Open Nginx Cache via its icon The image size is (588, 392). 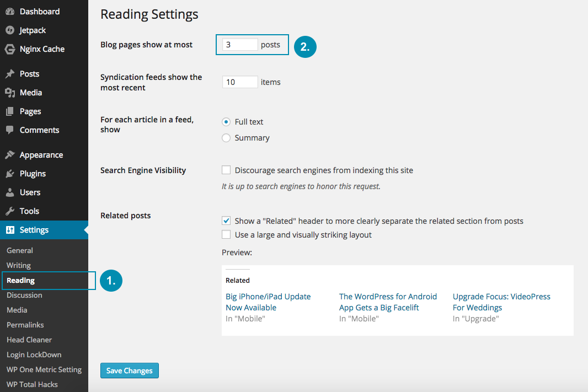[10, 49]
